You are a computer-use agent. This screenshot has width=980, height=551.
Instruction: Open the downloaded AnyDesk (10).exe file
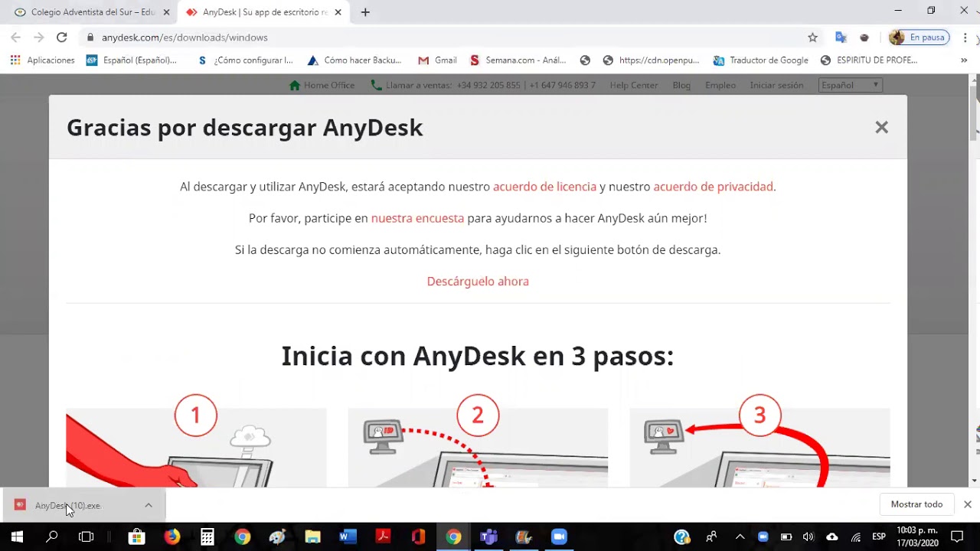point(68,505)
